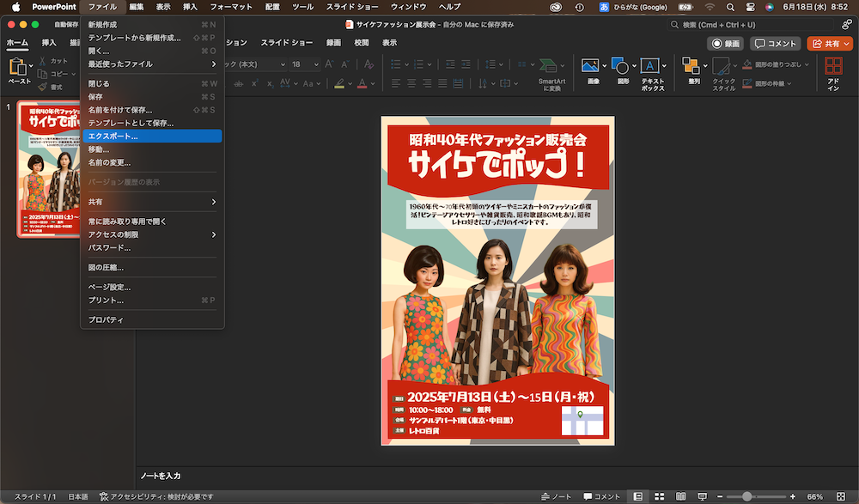Decrease indent level icon

coord(450,64)
